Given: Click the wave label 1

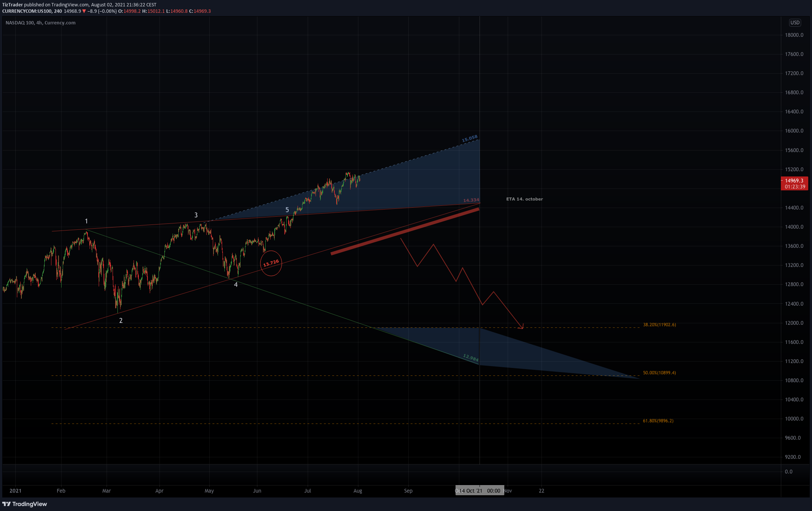Looking at the screenshot, I should [86, 221].
